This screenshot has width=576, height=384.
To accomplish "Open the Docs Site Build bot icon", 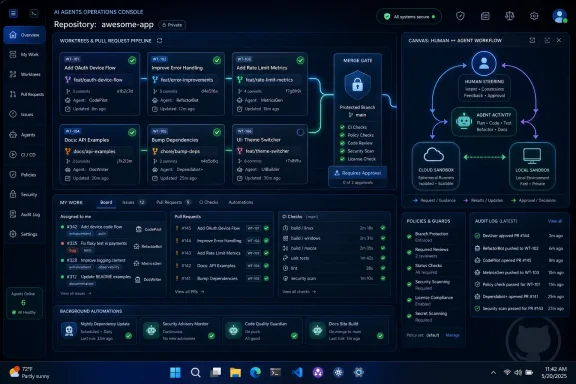I will (317, 330).
